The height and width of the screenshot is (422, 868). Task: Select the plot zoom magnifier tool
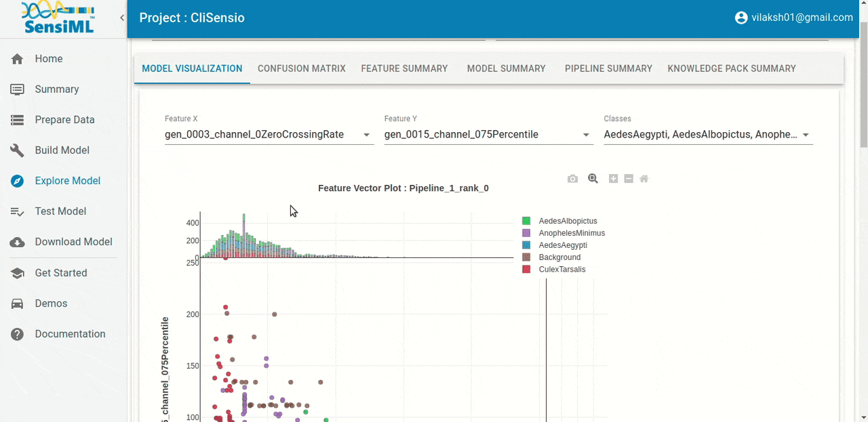[593, 179]
